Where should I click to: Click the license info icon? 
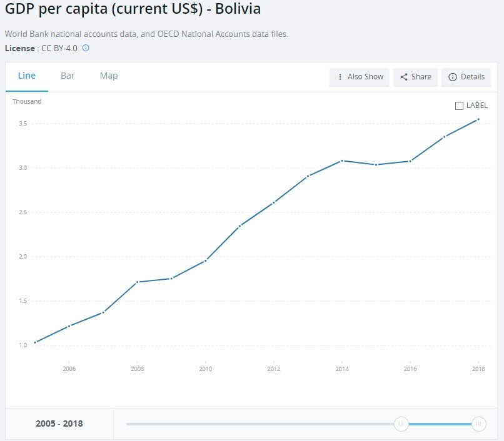tap(86, 48)
